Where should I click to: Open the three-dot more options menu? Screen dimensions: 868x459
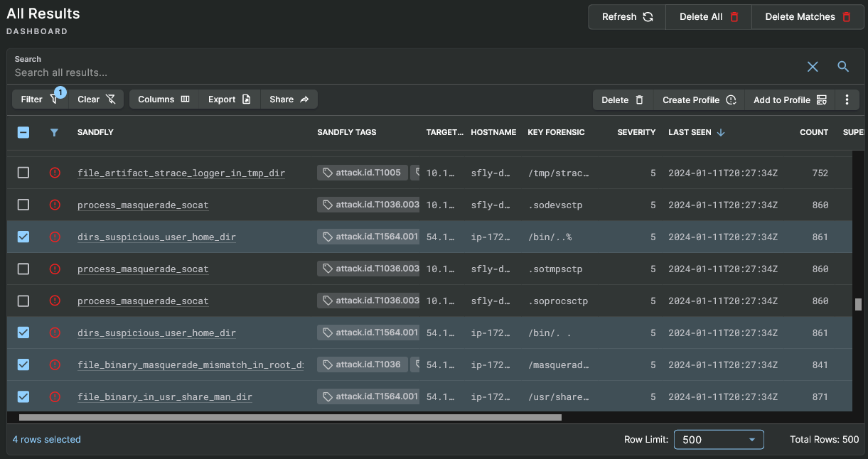pos(847,100)
